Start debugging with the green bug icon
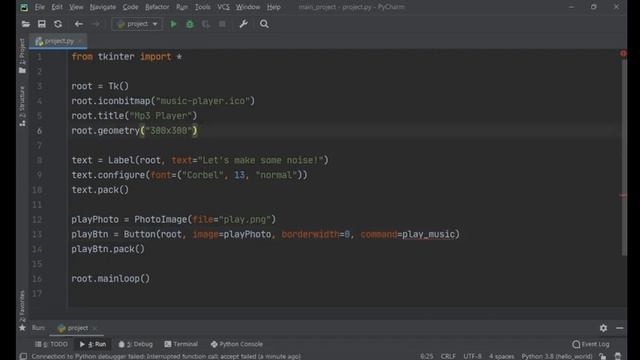 click(x=190, y=24)
